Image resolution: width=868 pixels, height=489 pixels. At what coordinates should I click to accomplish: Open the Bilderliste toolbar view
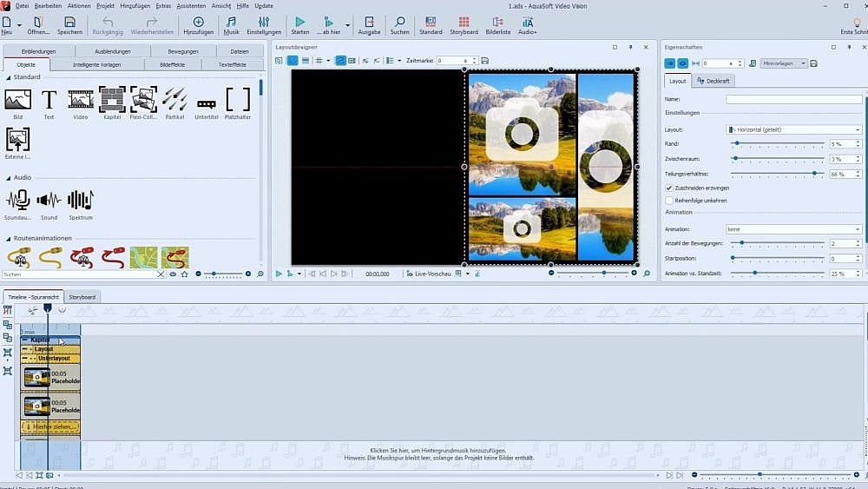498,23
